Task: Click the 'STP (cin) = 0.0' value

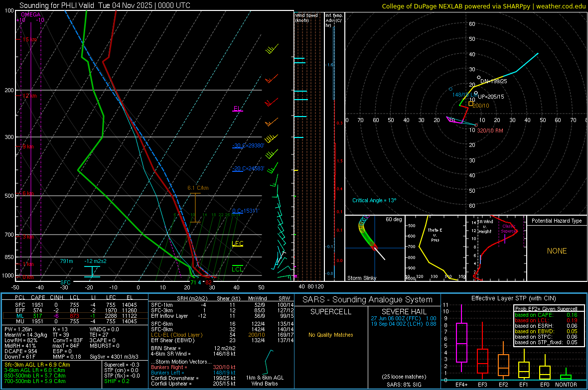Action: [121, 370]
